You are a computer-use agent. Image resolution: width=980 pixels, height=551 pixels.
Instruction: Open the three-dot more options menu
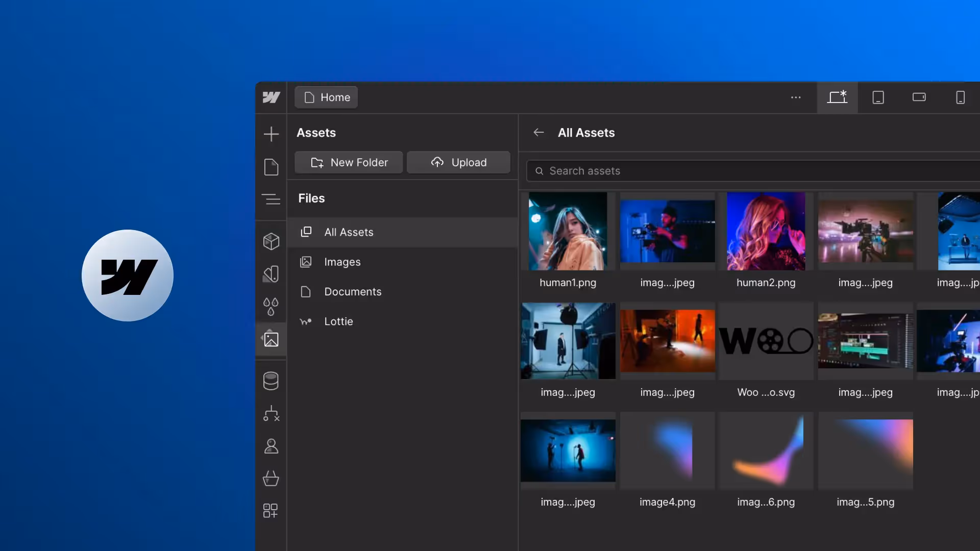pos(796,97)
